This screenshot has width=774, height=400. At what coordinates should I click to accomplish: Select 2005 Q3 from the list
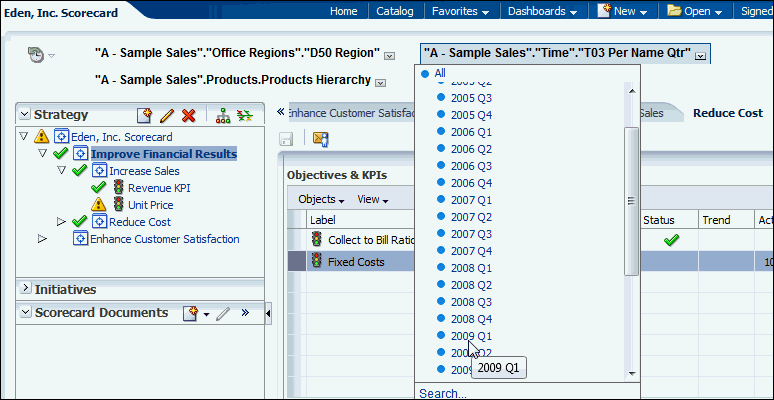coord(471,98)
